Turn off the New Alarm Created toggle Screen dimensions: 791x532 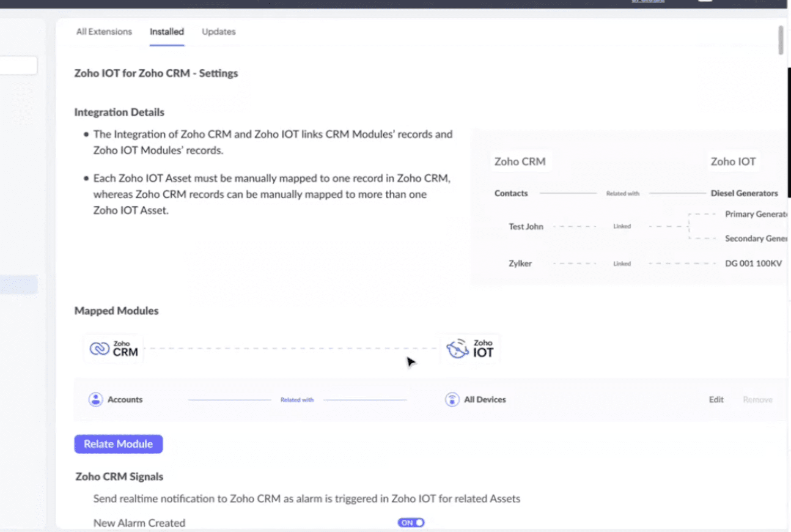[411, 523]
